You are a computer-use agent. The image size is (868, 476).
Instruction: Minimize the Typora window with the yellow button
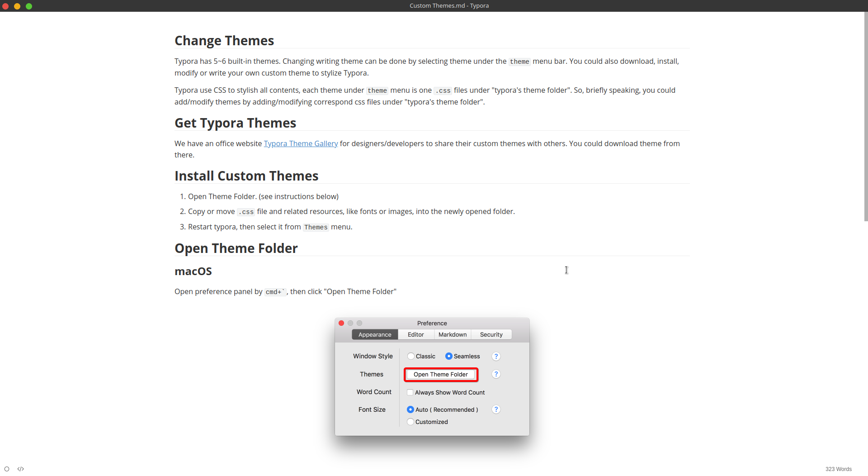(x=17, y=6)
